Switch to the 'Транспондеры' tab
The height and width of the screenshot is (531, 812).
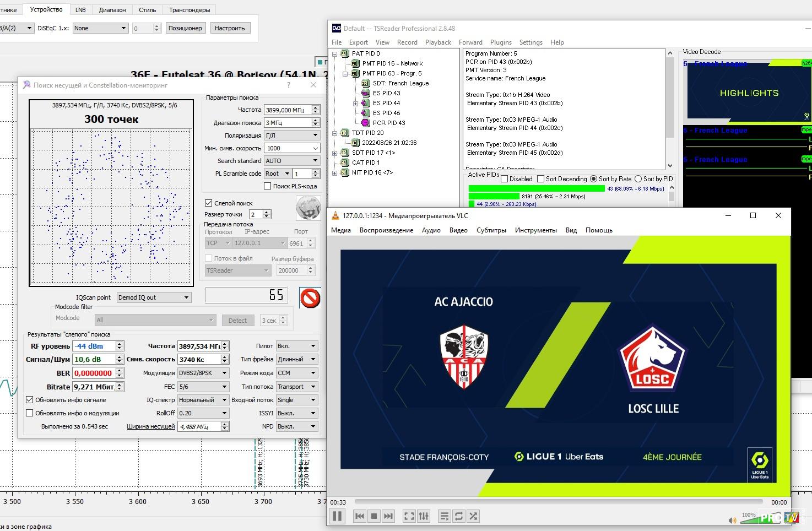190,10
